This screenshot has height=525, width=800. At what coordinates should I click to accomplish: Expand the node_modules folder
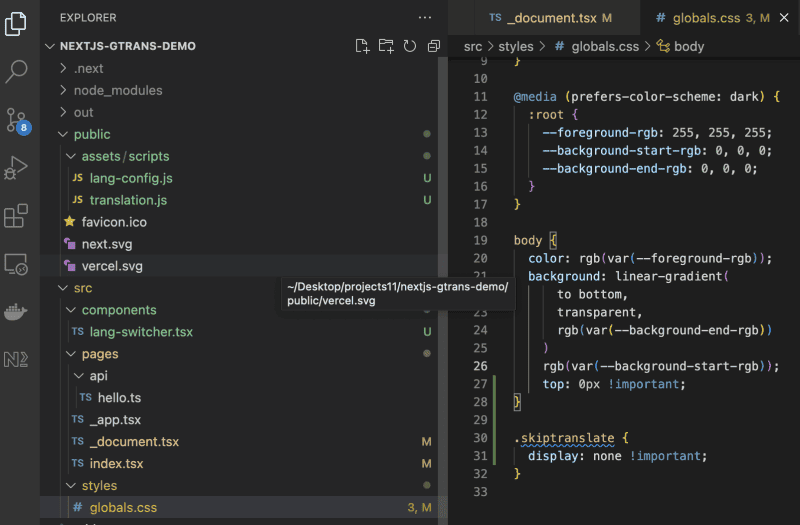pos(117,90)
